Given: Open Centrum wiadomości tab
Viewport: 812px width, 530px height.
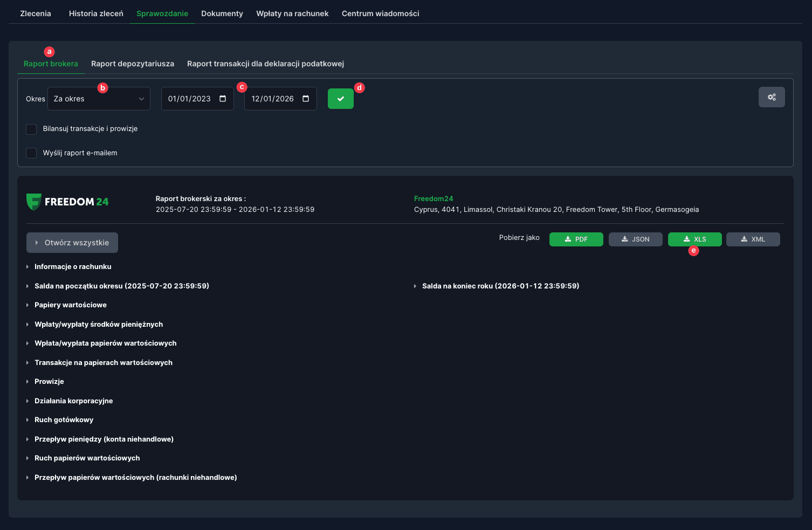Looking at the screenshot, I should pyautogui.click(x=380, y=13).
